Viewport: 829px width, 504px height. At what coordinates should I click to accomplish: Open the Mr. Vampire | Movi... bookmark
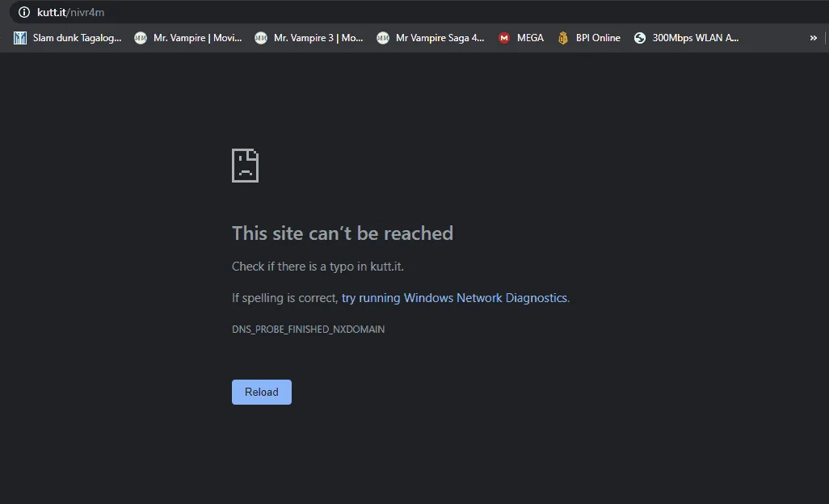(188, 38)
